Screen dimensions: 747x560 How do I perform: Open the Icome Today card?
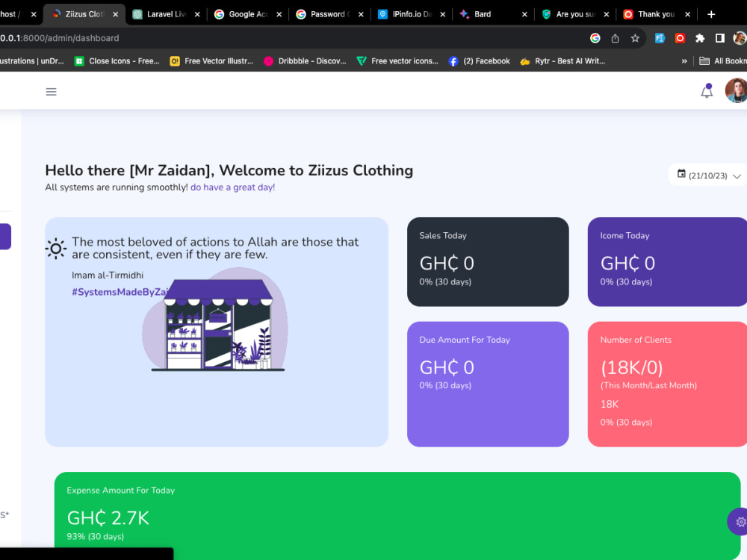[667, 262]
